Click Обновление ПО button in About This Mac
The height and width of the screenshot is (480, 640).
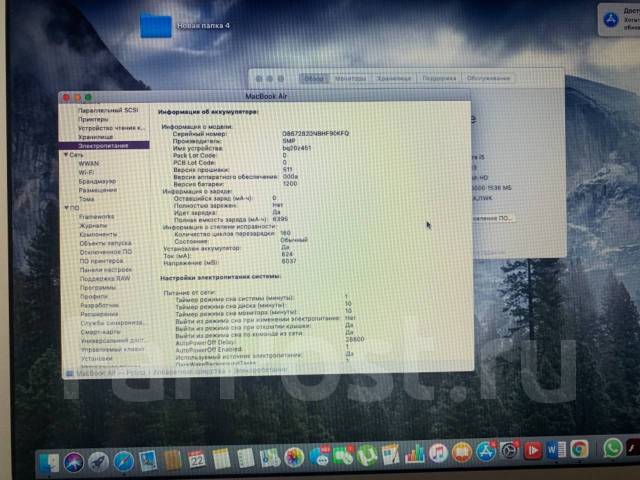coord(492,218)
